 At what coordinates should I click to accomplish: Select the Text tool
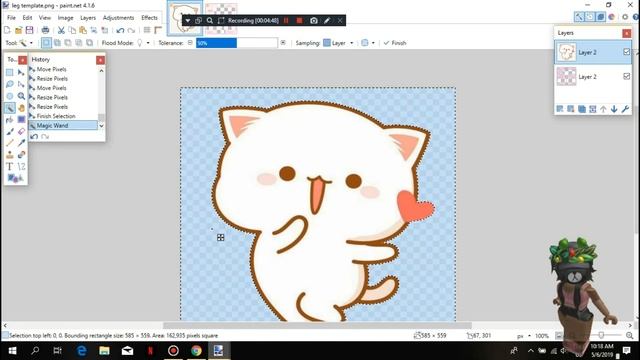click(10, 167)
